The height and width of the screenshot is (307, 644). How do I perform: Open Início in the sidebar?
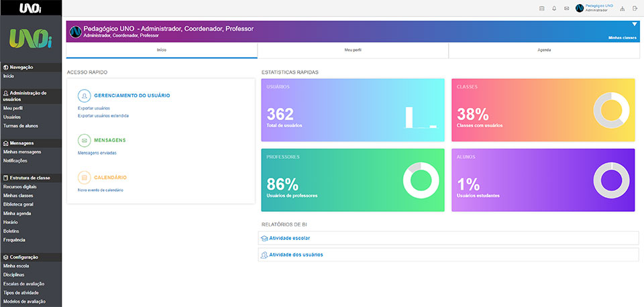coord(9,76)
